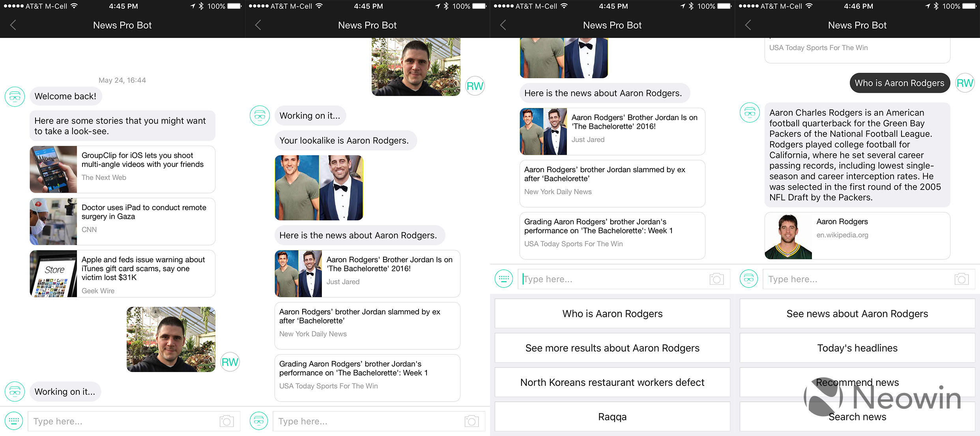980x436 pixels.
Task: Open sent selfie photo in second screen
Action: (416, 67)
